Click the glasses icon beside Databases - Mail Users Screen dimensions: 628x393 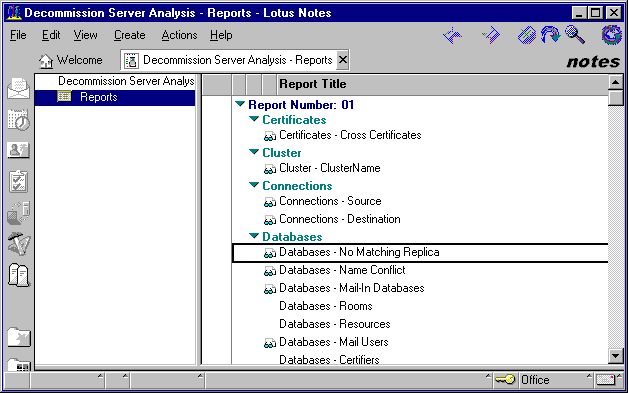tap(270, 343)
